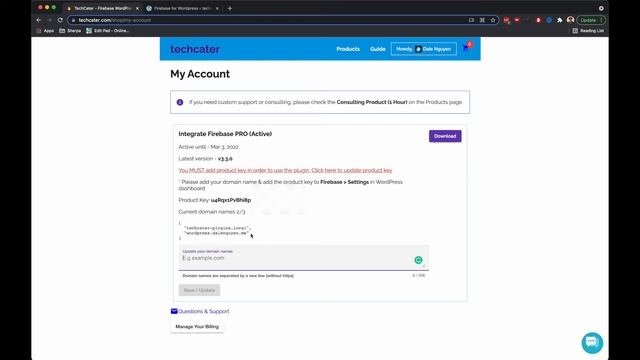
Task: Click the techcater logo
Action: [195, 49]
